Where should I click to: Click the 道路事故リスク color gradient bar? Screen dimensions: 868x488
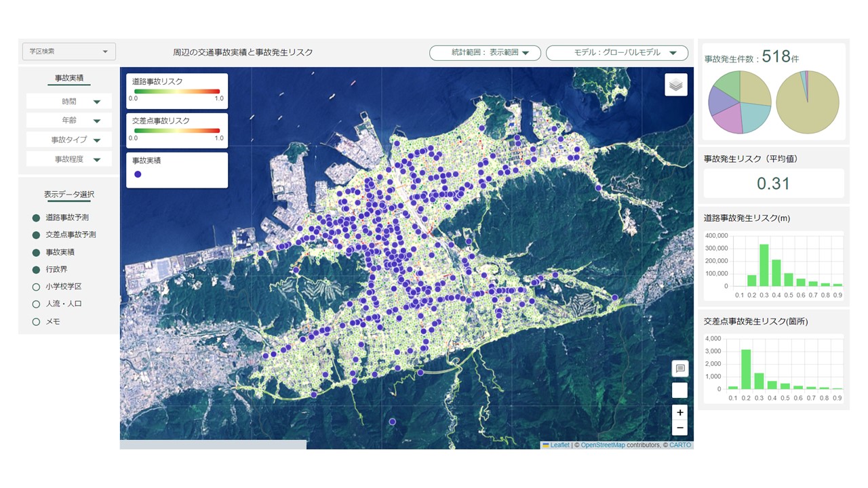click(x=176, y=91)
